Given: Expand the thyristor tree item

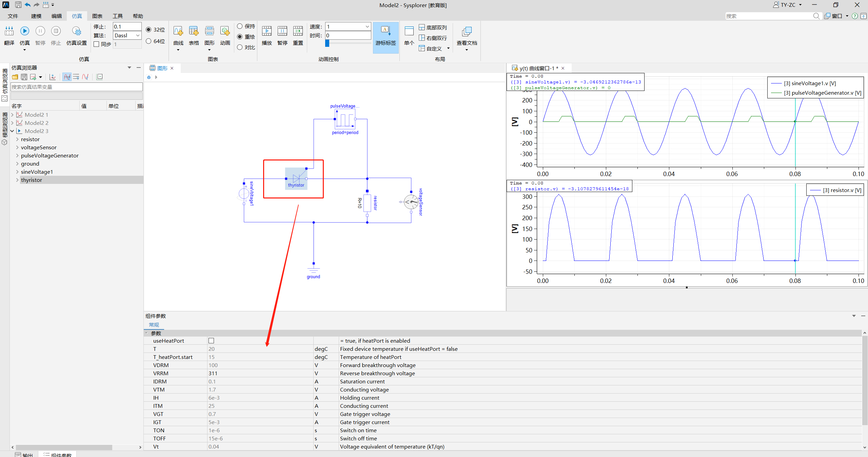Looking at the screenshot, I should [x=17, y=180].
